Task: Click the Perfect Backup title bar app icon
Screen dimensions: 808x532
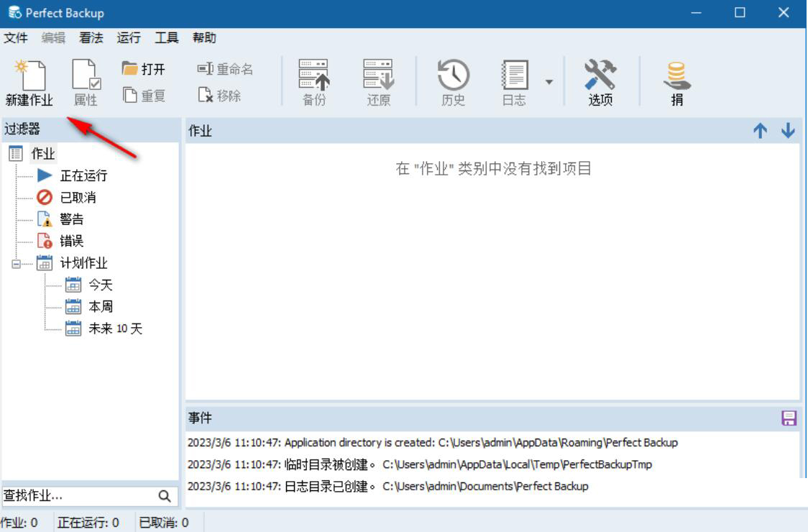Action: (14, 13)
